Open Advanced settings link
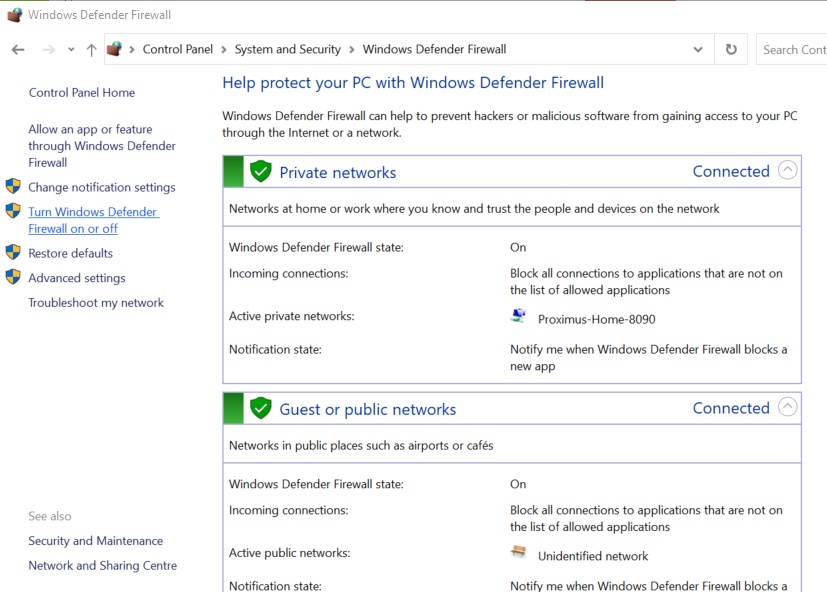This screenshot has height=592, width=827. click(77, 278)
